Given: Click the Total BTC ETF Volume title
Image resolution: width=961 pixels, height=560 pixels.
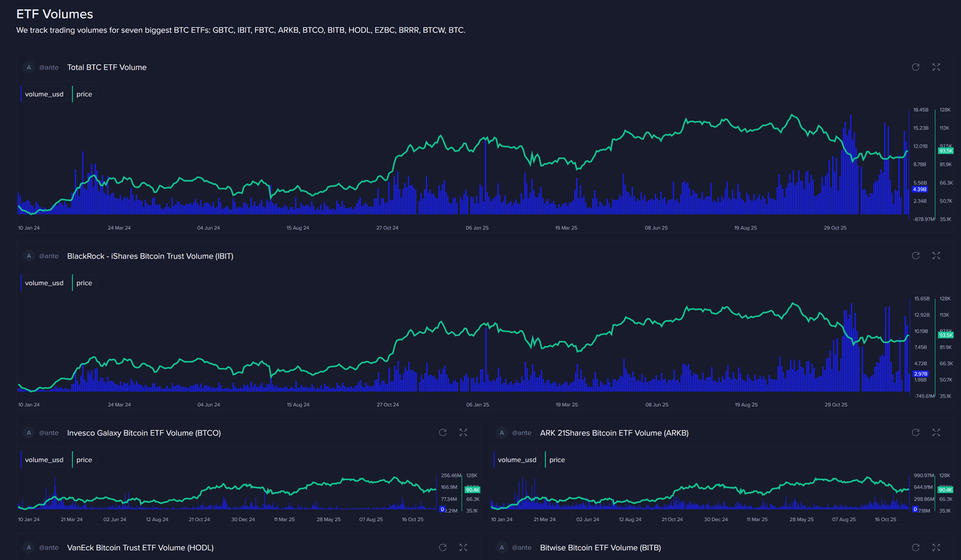Looking at the screenshot, I should [x=107, y=68].
